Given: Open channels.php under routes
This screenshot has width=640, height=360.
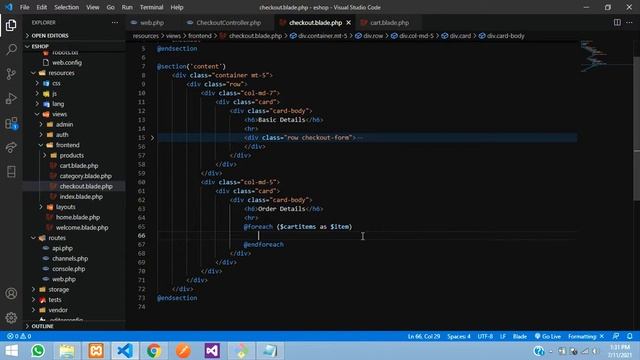Looking at the screenshot, I should pyautogui.click(x=70, y=259).
